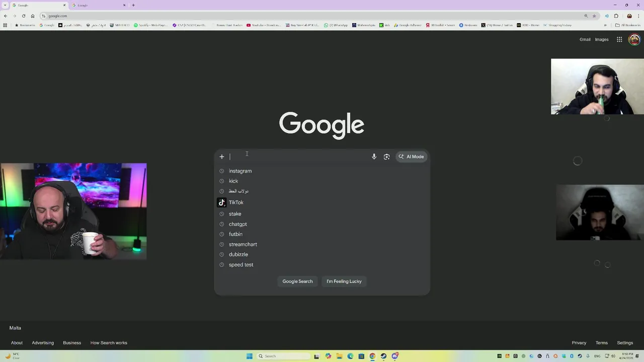
Task: Open Terms footer link
Action: click(x=602, y=343)
